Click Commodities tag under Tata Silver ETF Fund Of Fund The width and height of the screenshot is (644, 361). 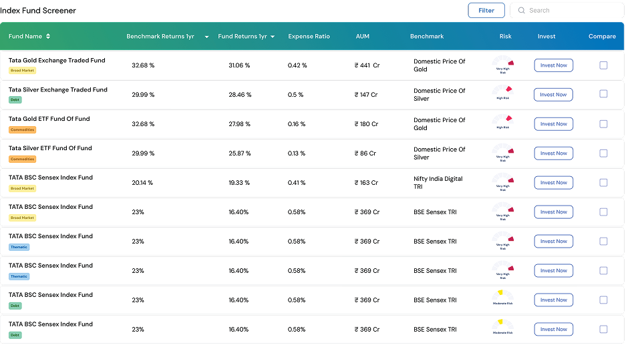coord(23,159)
